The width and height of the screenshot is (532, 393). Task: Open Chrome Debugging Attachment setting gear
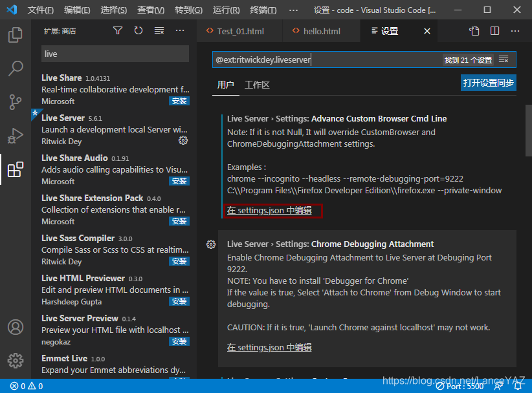coord(211,244)
